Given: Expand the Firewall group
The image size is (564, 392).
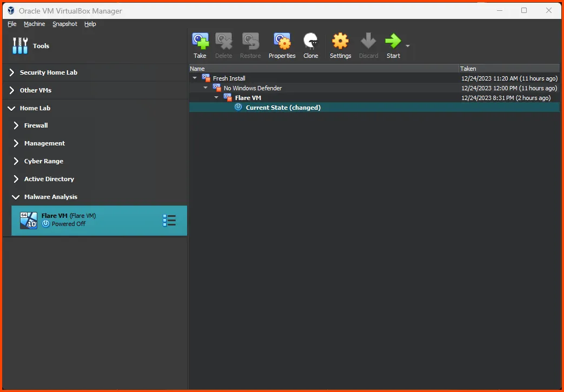Looking at the screenshot, I should pos(16,125).
